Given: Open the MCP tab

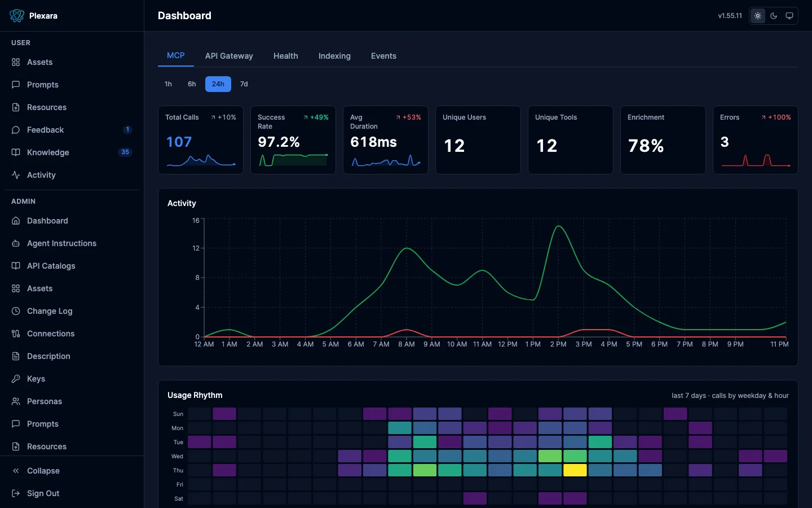Looking at the screenshot, I should point(176,55).
